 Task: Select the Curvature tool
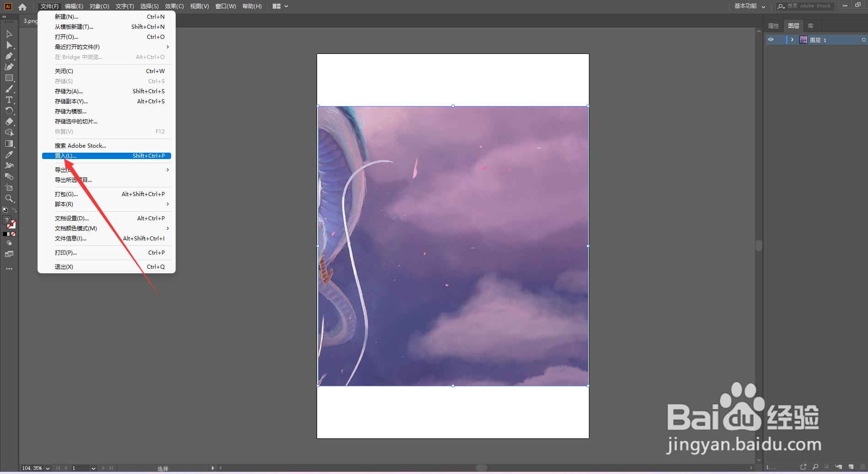coord(9,67)
